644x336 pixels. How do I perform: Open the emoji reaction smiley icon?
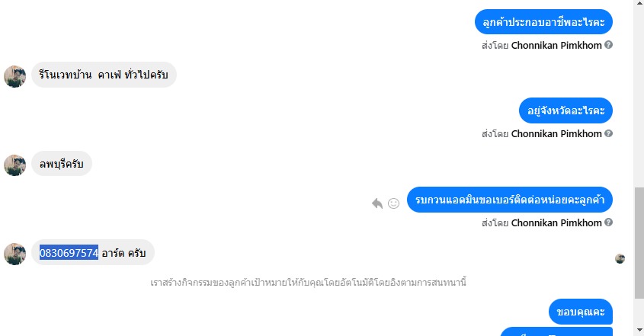(x=394, y=203)
